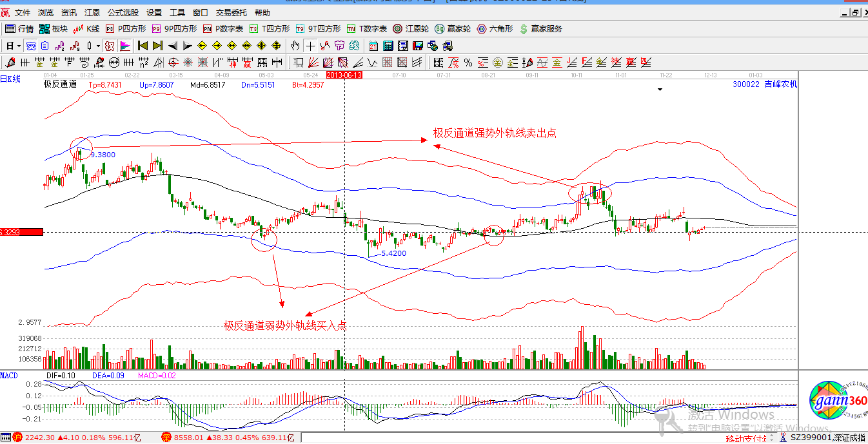Jump to first bar with skip-start arrow

pyautogui.click(x=143, y=46)
